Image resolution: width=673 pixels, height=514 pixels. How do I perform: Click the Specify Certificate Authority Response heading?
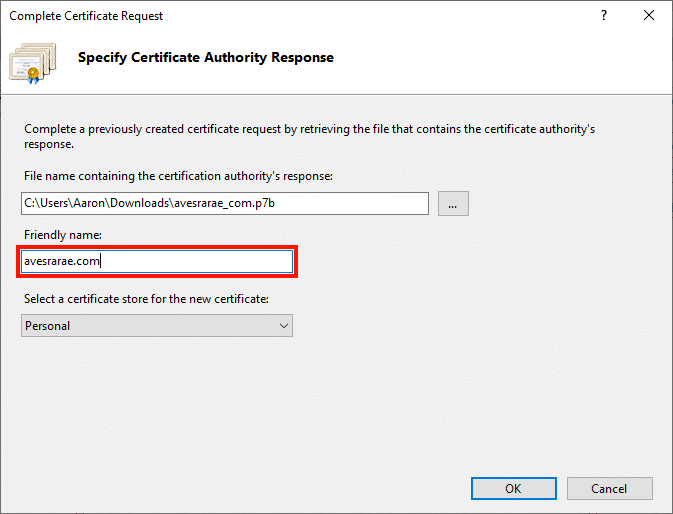206,58
